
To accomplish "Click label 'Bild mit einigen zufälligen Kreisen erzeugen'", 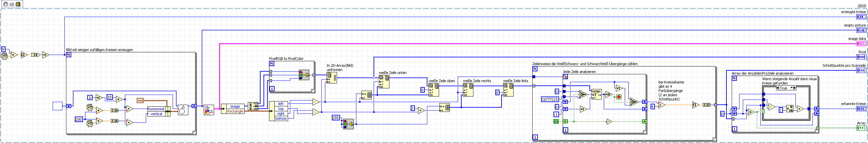I will click(x=99, y=50).
